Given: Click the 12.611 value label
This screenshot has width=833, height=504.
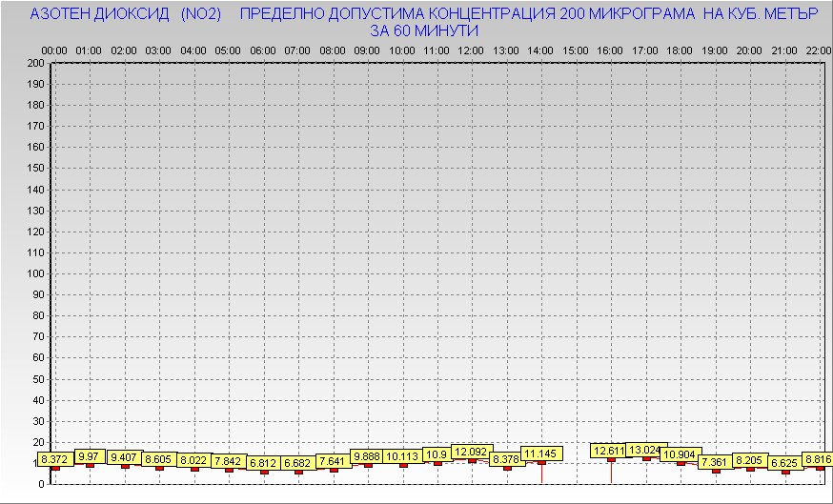Looking at the screenshot, I should coord(610,451).
